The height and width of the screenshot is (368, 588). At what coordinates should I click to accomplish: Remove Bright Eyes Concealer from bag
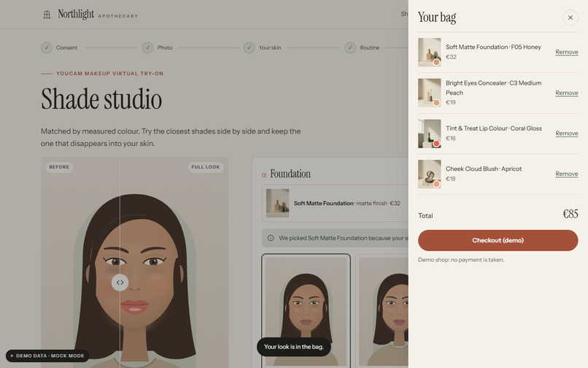coord(567,93)
